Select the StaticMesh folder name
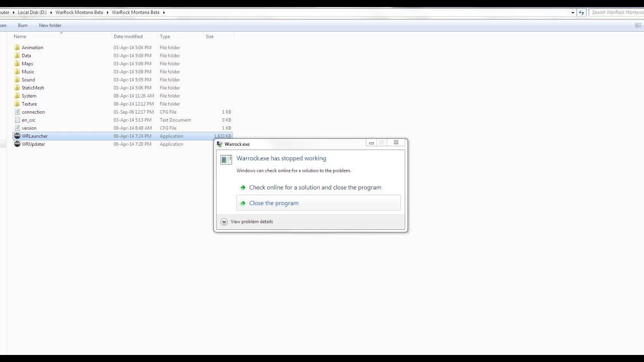Screen dimensions: 644x362 (x=33, y=88)
